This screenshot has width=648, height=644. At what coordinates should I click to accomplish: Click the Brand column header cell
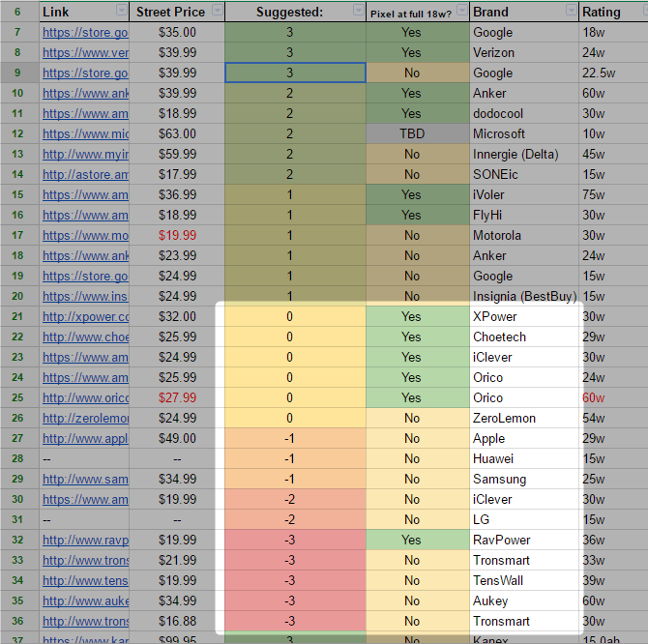(x=522, y=12)
